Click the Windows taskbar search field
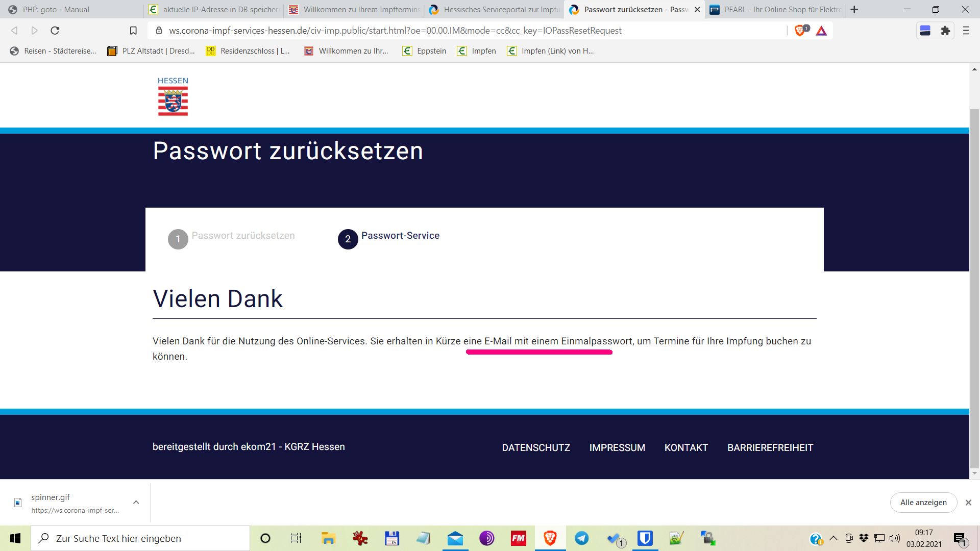This screenshot has height=551, width=980. [140, 538]
